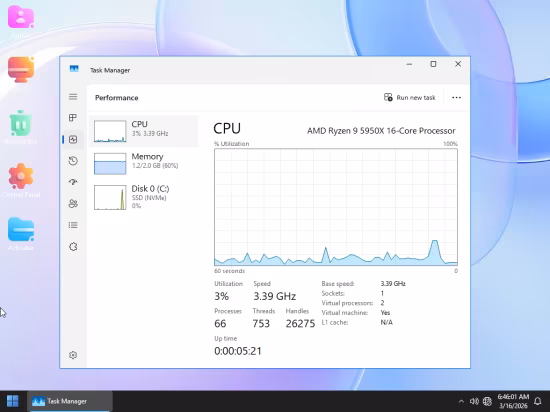Image resolution: width=550 pixels, height=412 pixels.
Task: Open the Windows Start menu
Action: click(13, 401)
